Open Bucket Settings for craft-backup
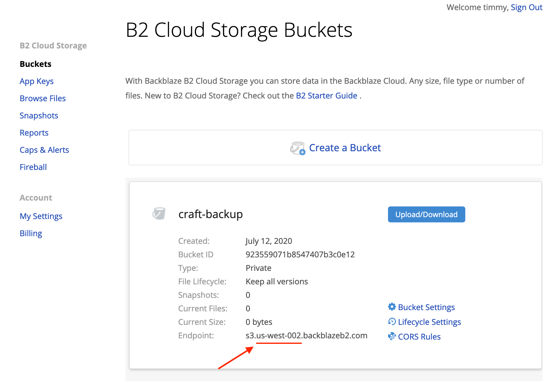This screenshot has height=392, width=557. (426, 307)
